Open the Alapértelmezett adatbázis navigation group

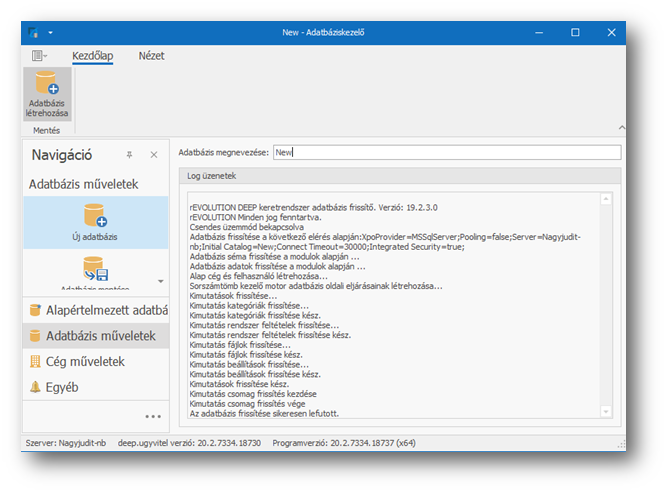pyautogui.click(x=94, y=310)
